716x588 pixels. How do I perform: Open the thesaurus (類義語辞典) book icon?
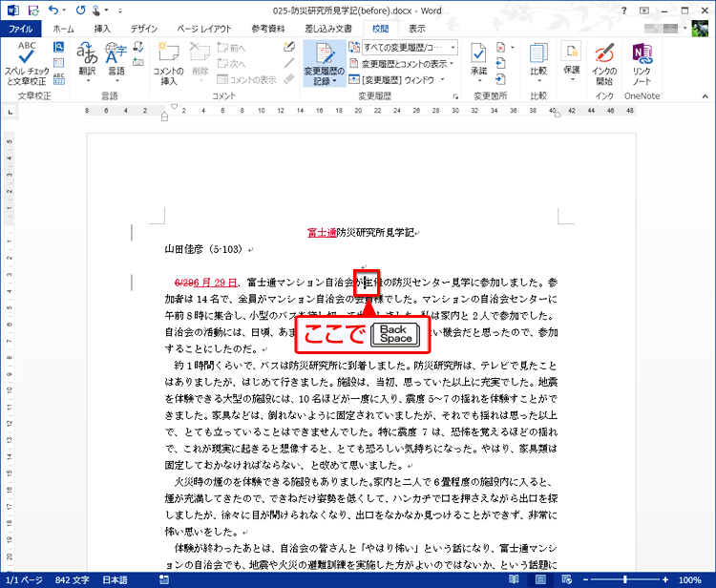(x=59, y=63)
